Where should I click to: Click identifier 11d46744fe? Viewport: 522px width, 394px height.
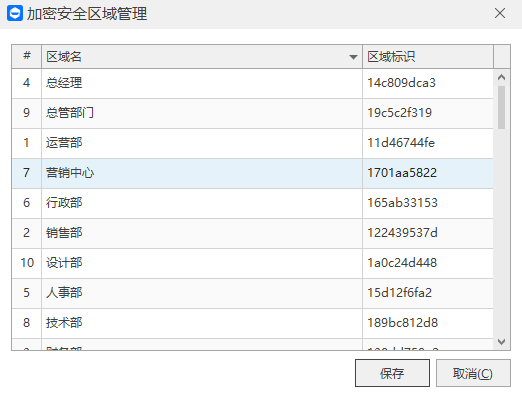pos(401,143)
